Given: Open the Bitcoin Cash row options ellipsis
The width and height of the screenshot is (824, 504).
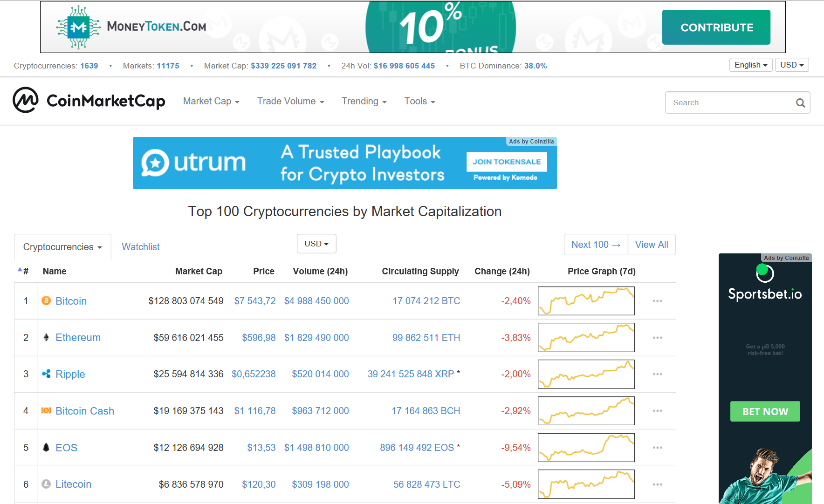Looking at the screenshot, I should point(658,411).
